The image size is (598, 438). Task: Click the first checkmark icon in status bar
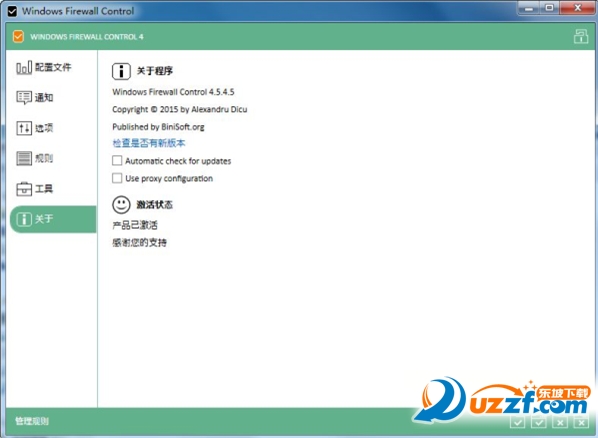pos(518,422)
